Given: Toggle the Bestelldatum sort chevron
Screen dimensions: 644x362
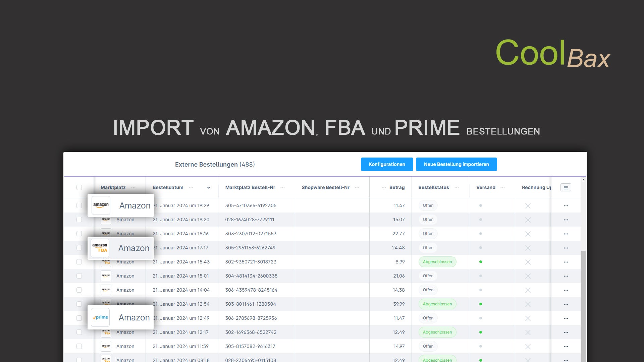Looking at the screenshot, I should tap(209, 188).
